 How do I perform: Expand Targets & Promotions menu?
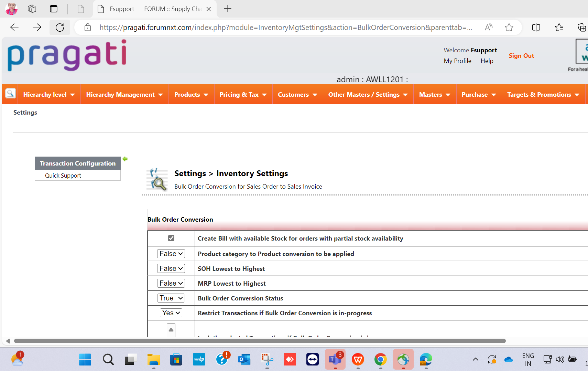click(543, 95)
